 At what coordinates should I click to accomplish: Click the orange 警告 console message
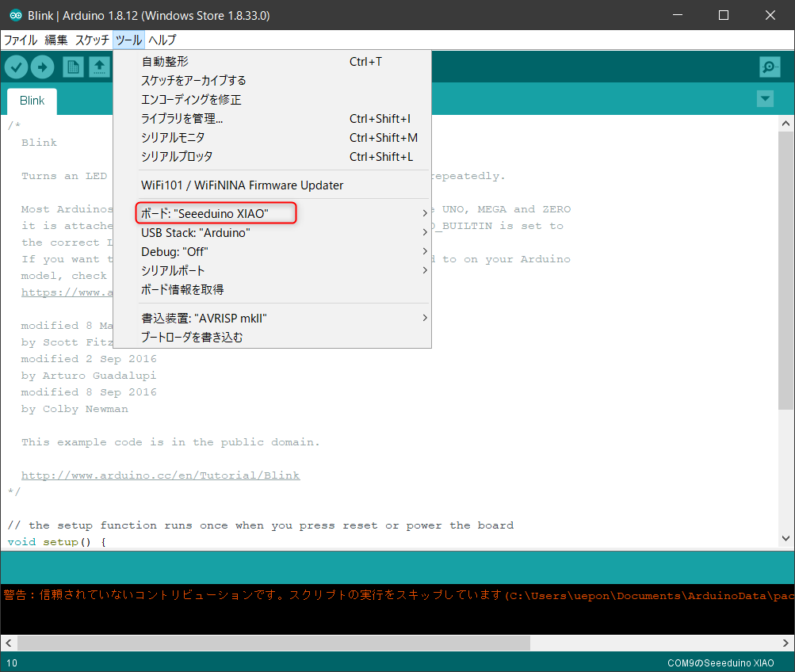pyautogui.click(x=398, y=595)
